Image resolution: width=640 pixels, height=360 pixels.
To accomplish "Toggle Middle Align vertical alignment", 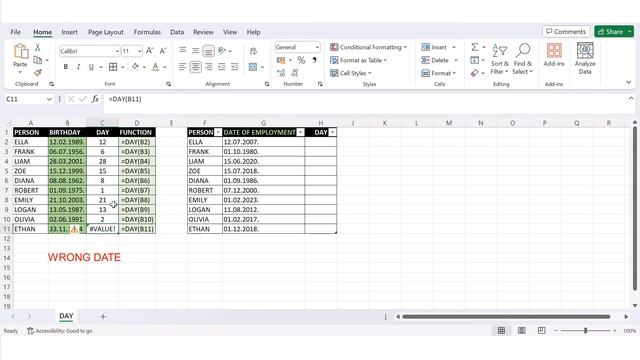I will (x=196, y=51).
